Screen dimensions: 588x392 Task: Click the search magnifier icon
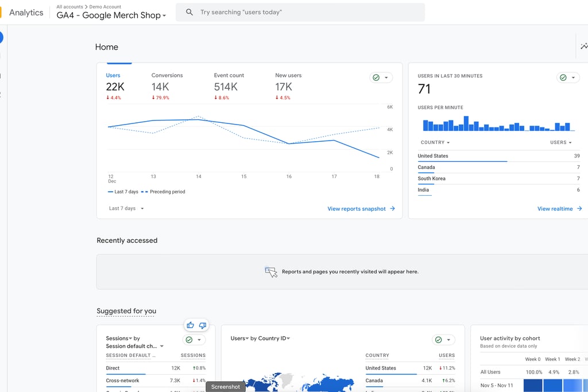point(189,12)
